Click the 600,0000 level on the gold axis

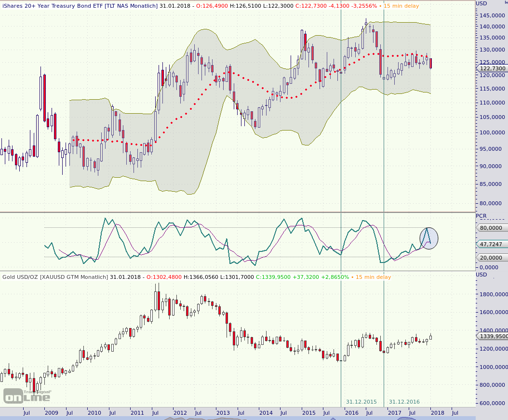pos(493,403)
